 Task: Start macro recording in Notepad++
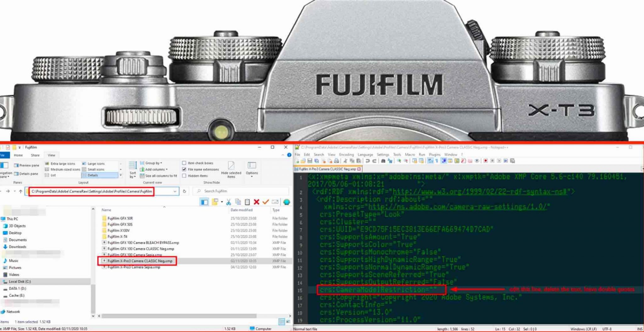(486, 161)
